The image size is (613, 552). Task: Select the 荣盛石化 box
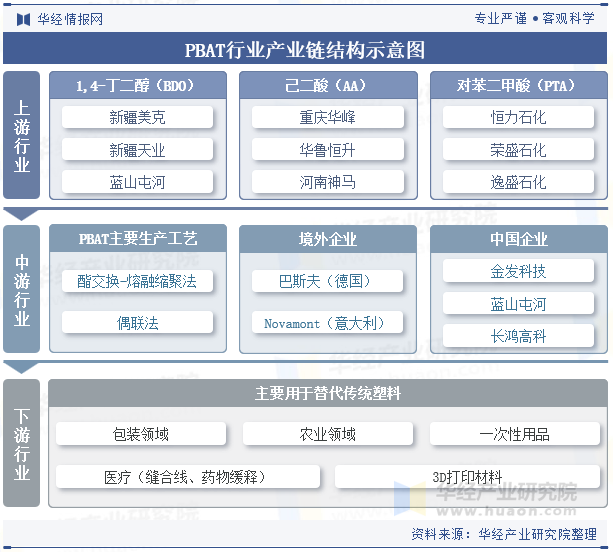click(518, 149)
